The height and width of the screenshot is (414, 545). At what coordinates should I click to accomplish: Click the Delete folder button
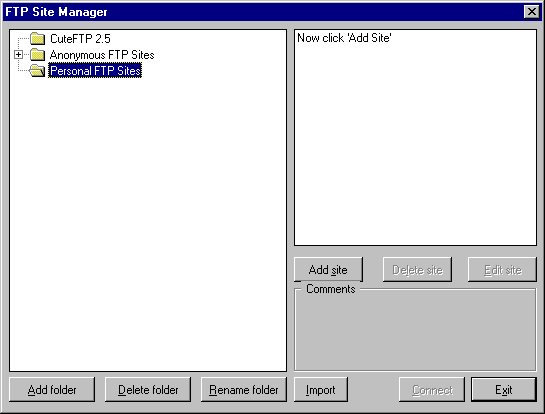[148, 390]
